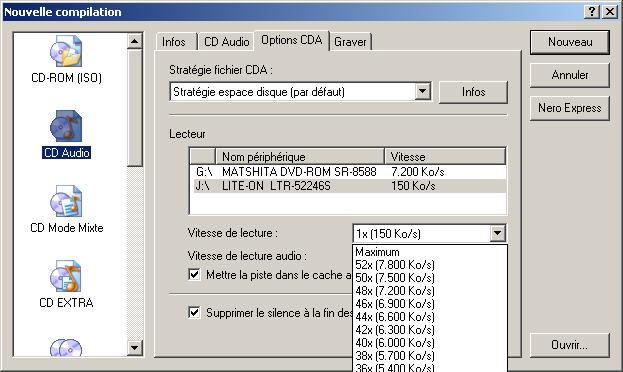Click the compilation list scroll down arrow
This screenshot has width=623, height=372.
click(x=135, y=348)
